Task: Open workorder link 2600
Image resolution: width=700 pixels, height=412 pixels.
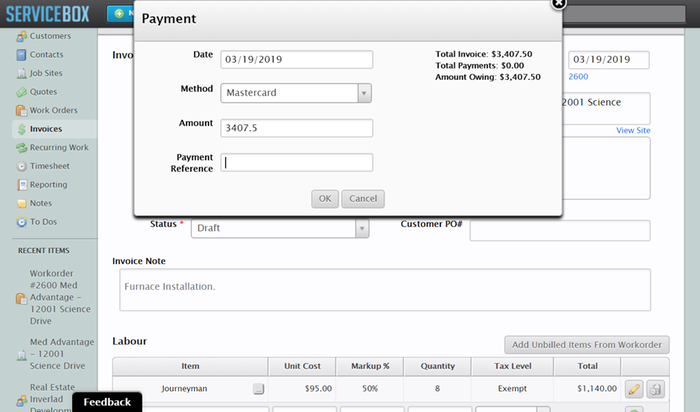Action: 578,77
